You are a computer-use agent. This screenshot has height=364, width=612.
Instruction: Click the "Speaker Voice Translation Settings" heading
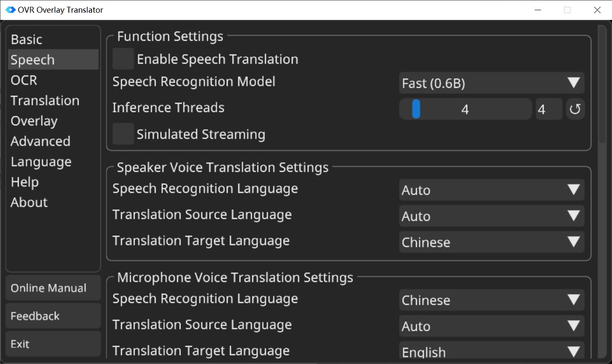(x=223, y=168)
